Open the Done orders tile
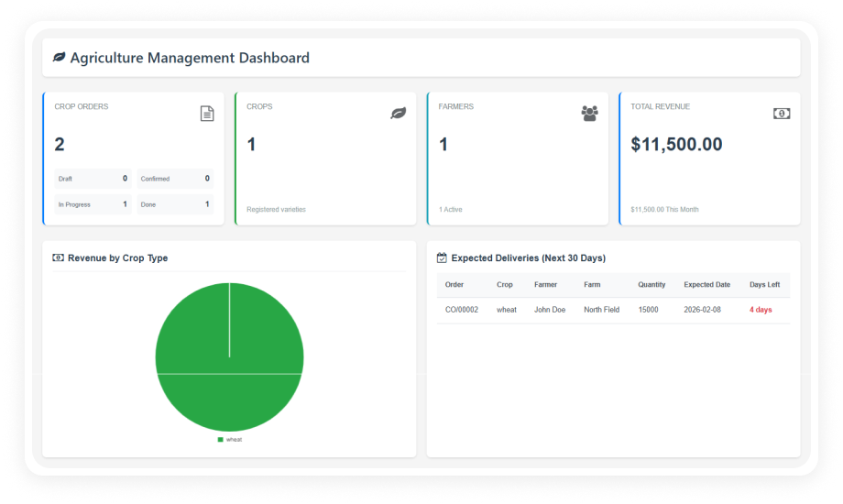Image resolution: width=843 pixels, height=504 pixels. pyautogui.click(x=175, y=204)
